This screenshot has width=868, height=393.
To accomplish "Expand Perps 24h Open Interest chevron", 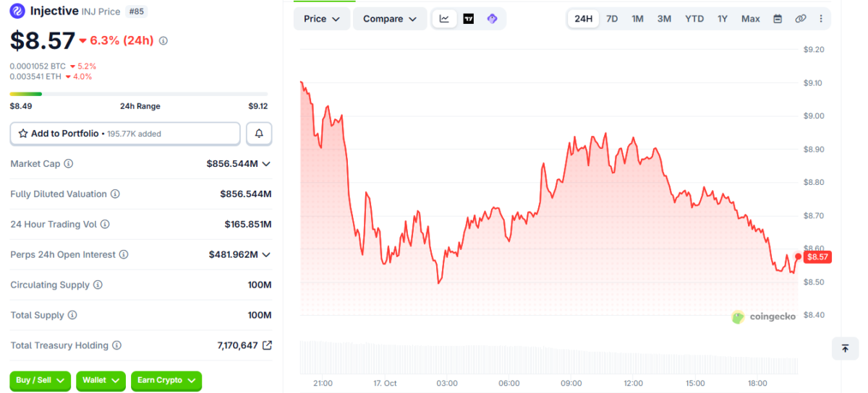I will pos(266,255).
